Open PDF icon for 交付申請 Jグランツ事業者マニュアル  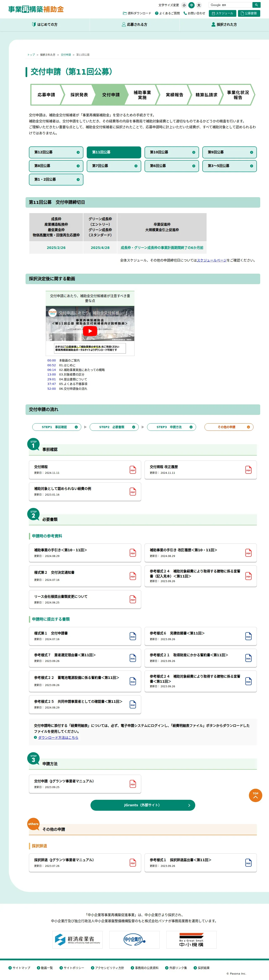[133, 784]
